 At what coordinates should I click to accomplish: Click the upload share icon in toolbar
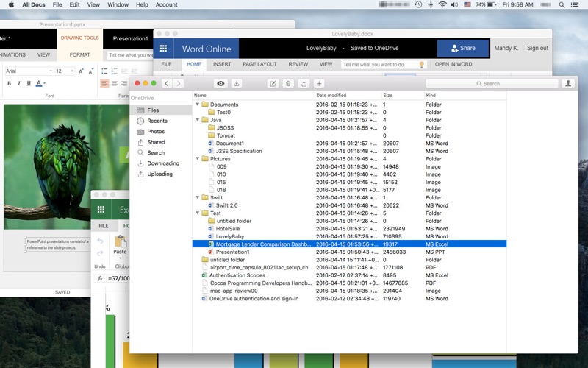pos(304,83)
